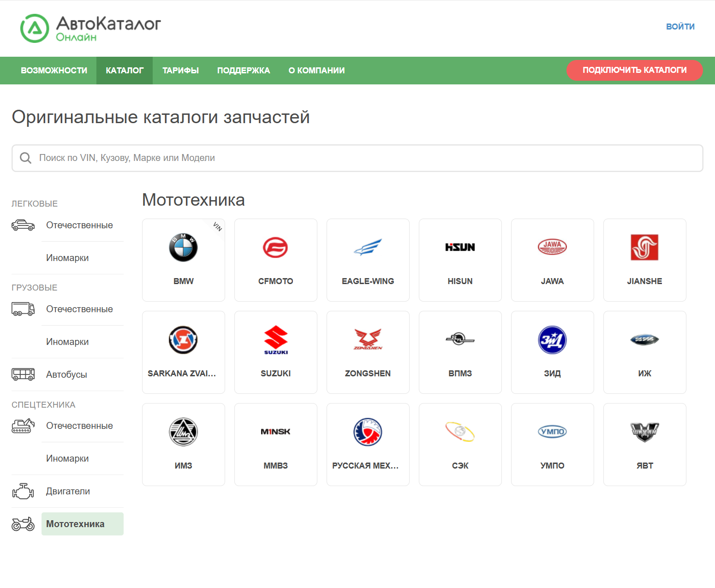Click the SARKANA ZVAI… name label
Image resolution: width=715 pixels, height=588 pixels.
(182, 374)
